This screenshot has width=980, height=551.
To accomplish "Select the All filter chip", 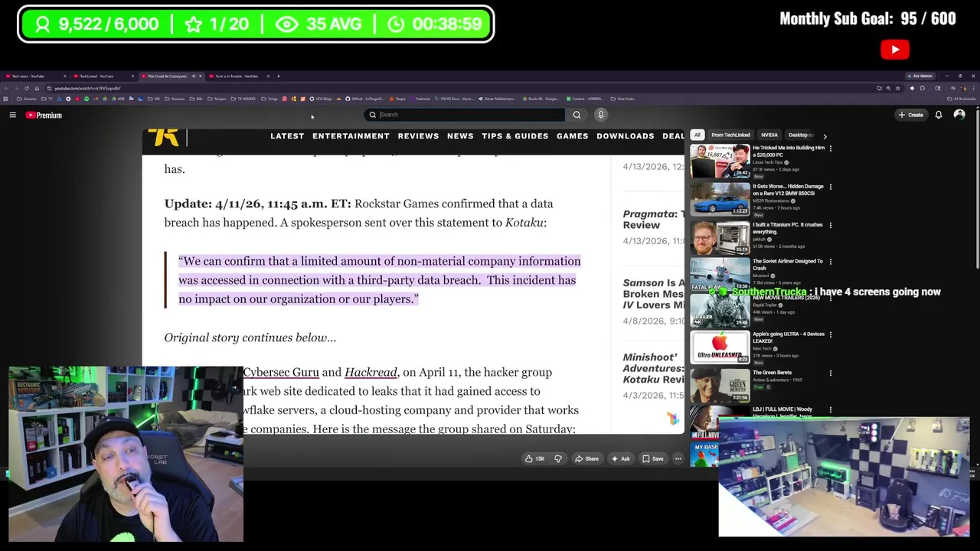I will pyautogui.click(x=697, y=135).
